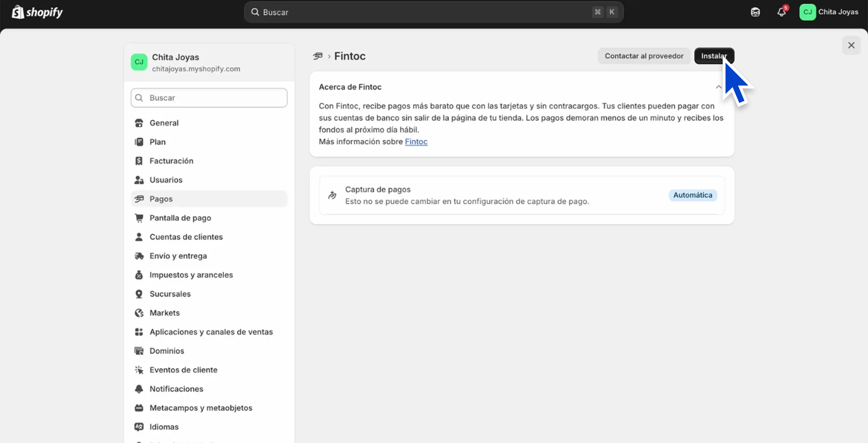Screen dimensions: 868x443
Task: Click the Facturación receipt icon
Action: [x=139, y=161]
